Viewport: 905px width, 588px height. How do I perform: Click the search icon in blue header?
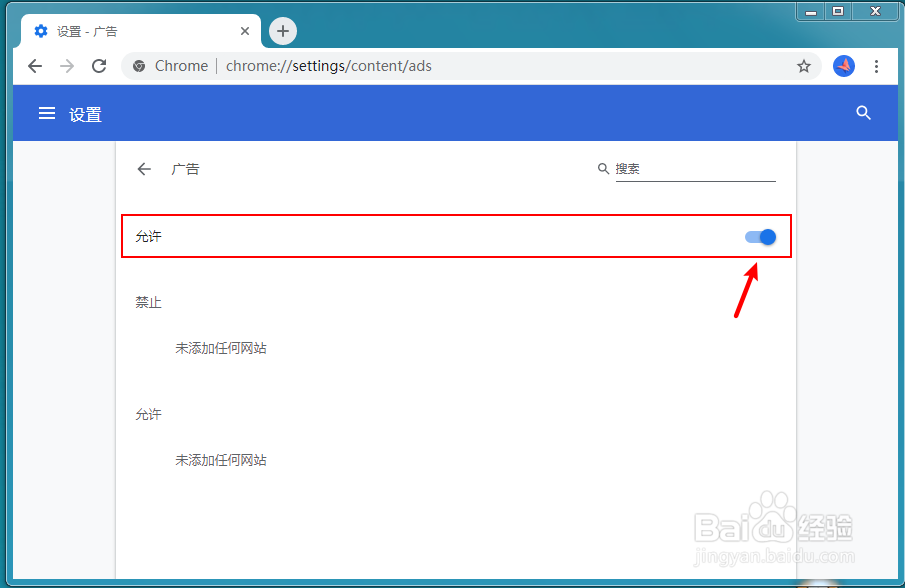pyautogui.click(x=863, y=113)
